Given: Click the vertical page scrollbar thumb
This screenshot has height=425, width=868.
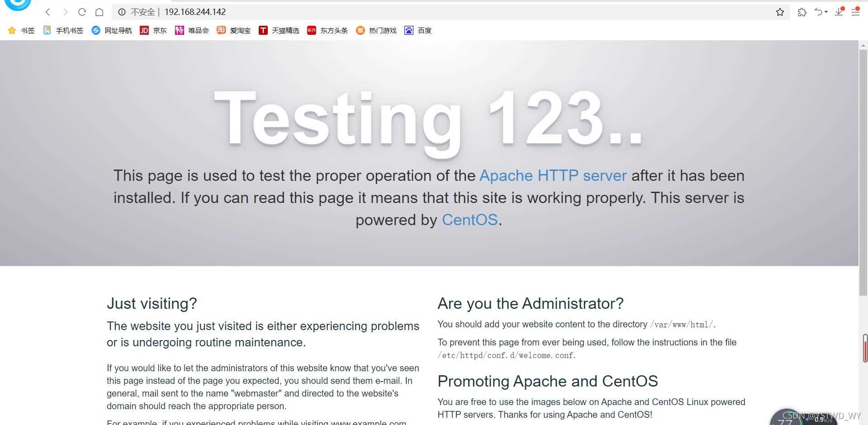Looking at the screenshot, I should click(x=863, y=172).
